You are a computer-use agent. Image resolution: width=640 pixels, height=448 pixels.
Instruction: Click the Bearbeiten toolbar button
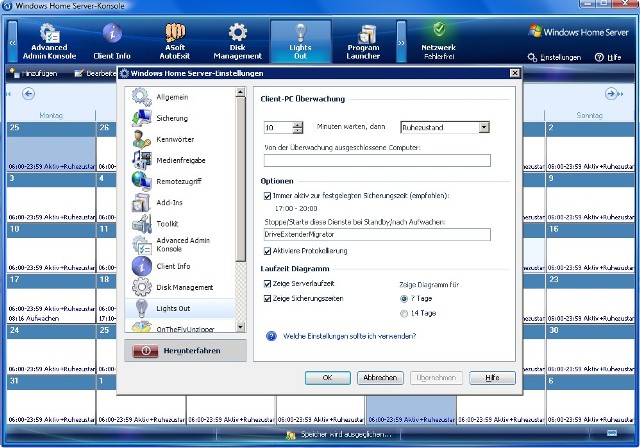(96, 73)
